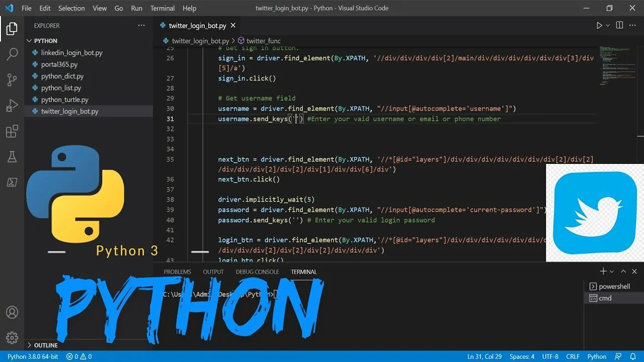Open the PowerShell activity bar icon
The width and height of the screenshot is (644, 362).
coord(12,183)
